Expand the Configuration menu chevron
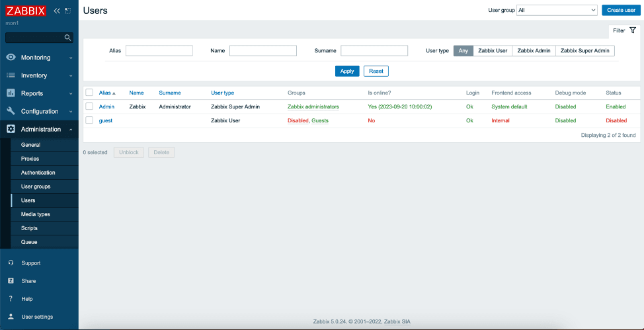The width and height of the screenshot is (644, 330). 71,111
